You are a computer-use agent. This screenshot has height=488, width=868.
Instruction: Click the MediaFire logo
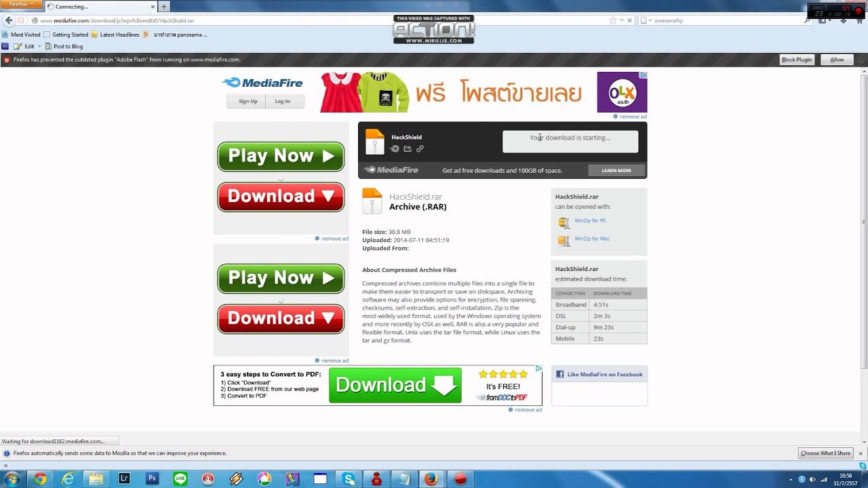262,83
